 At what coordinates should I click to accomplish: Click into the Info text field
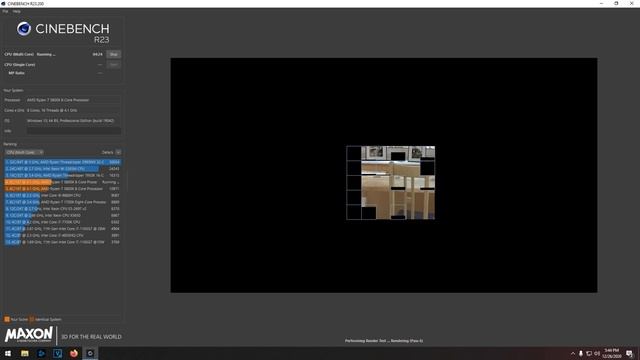pyautogui.click(x=74, y=131)
